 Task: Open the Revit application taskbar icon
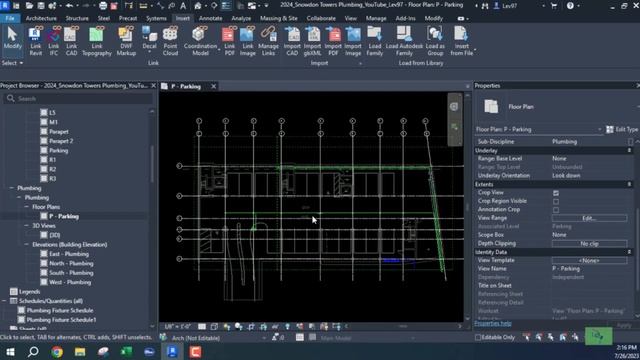pyautogui.click(x=172, y=351)
